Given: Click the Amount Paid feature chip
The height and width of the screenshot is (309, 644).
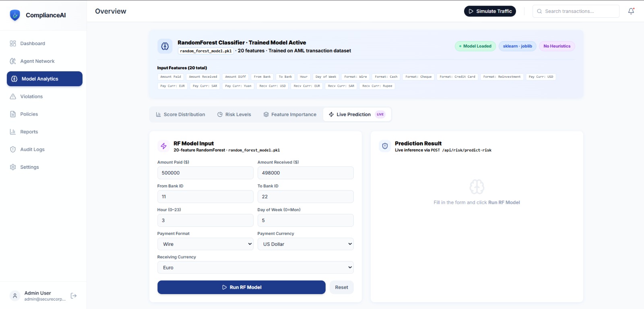Looking at the screenshot, I should click(x=171, y=77).
